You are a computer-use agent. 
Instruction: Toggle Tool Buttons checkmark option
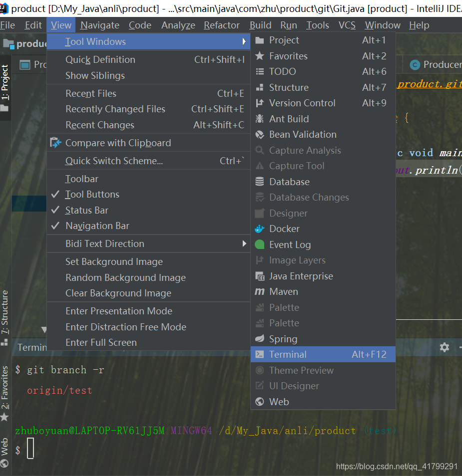149,194
